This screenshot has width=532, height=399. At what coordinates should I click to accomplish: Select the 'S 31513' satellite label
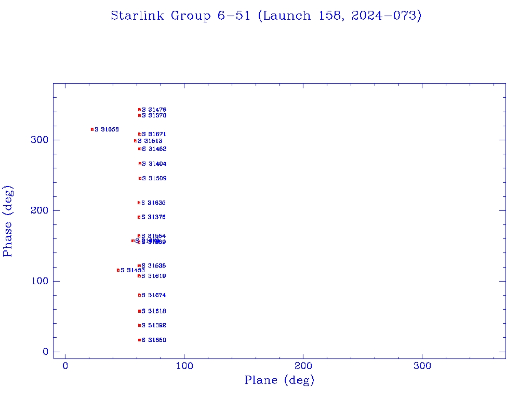point(150,141)
